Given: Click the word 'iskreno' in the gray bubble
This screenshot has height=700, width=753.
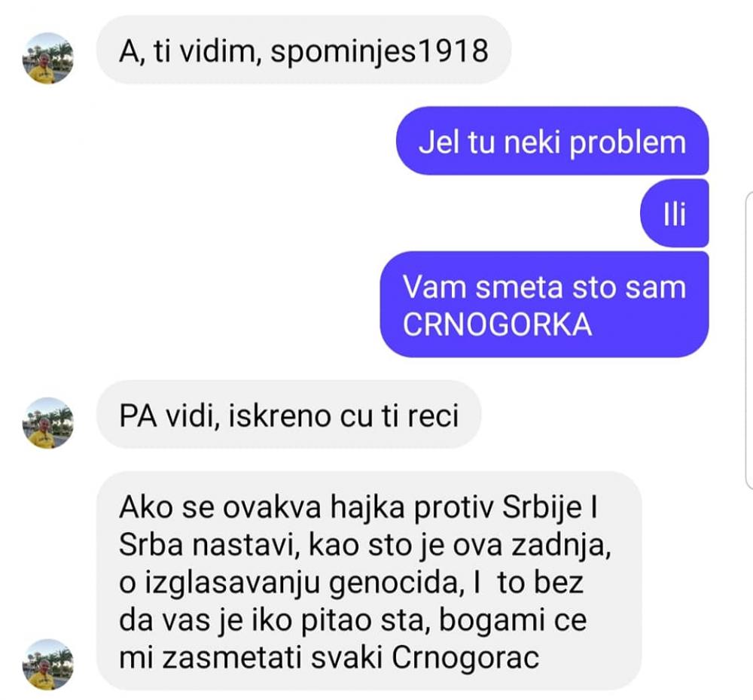Looking at the screenshot, I should [x=280, y=415].
